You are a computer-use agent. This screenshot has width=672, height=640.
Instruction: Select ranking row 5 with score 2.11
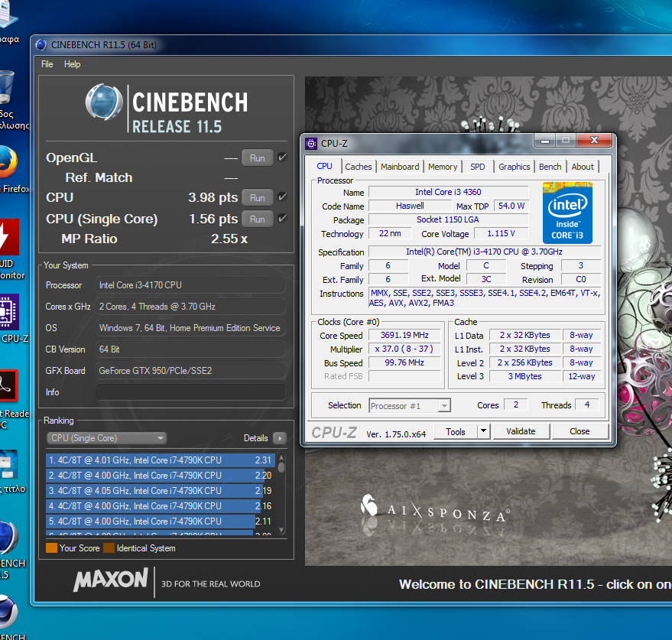pyautogui.click(x=160, y=521)
